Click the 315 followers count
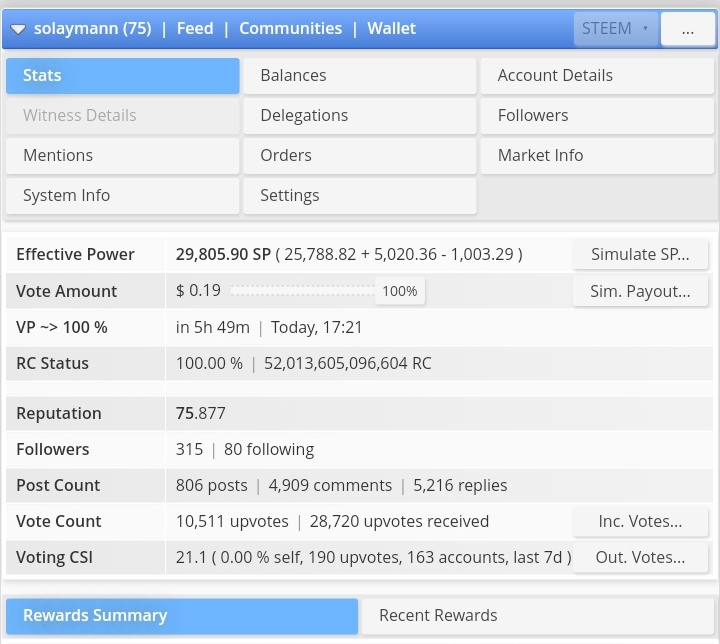The height and width of the screenshot is (644, 720). pos(189,449)
